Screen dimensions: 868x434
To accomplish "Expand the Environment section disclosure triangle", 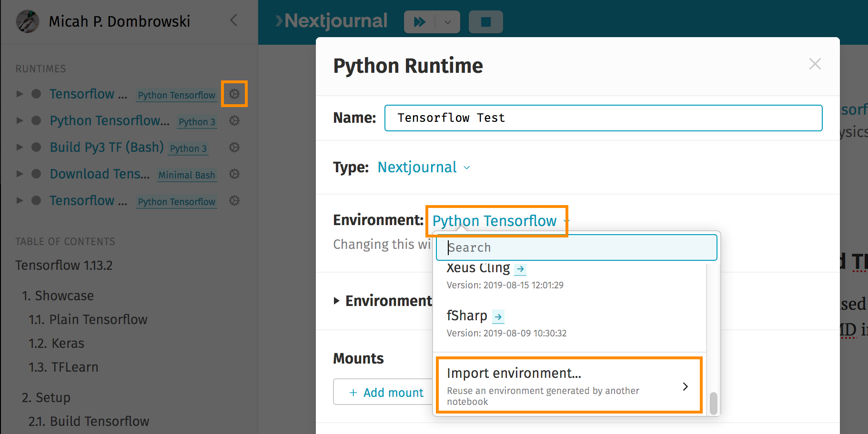I will point(337,301).
